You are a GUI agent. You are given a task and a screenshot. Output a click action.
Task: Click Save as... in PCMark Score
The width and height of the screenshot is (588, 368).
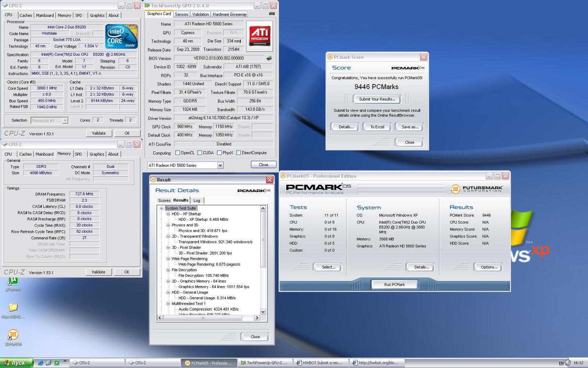coord(410,127)
